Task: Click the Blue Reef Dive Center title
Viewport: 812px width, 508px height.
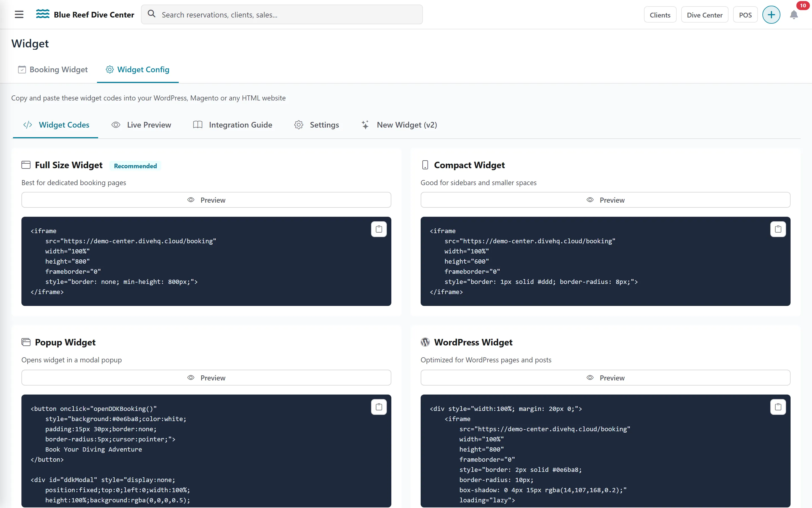Action: [x=94, y=15]
